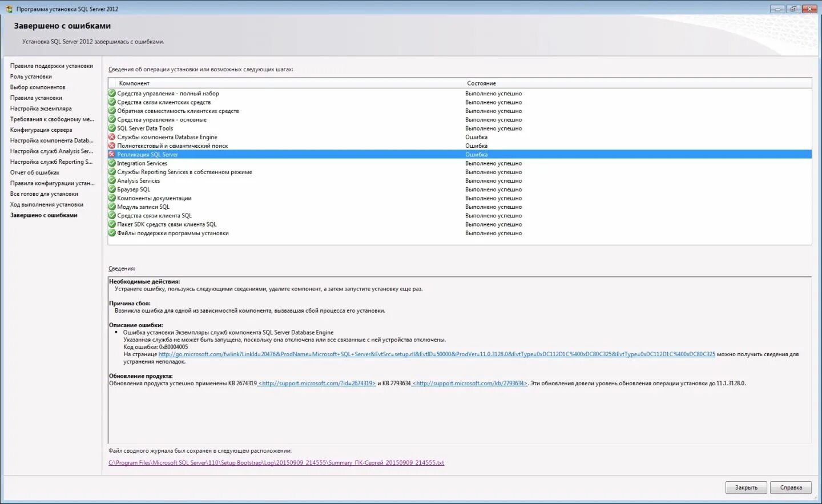Open the support.microsoft.com KB 2674319 link
This screenshot has height=504, width=822.
click(x=317, y=384)
